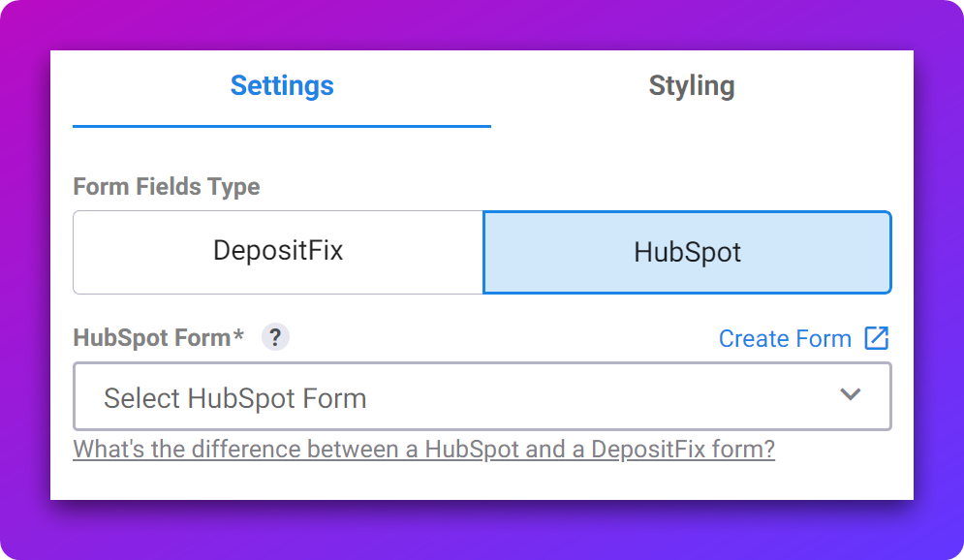Select HubSpot form fields type
This screenshot has height=560, width=964.
687,252
